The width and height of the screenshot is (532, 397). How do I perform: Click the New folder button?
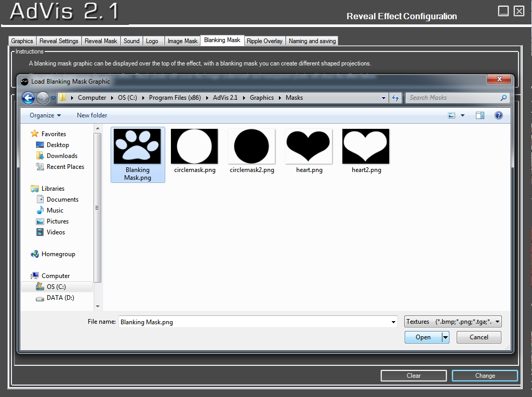[x=92, y=115]
